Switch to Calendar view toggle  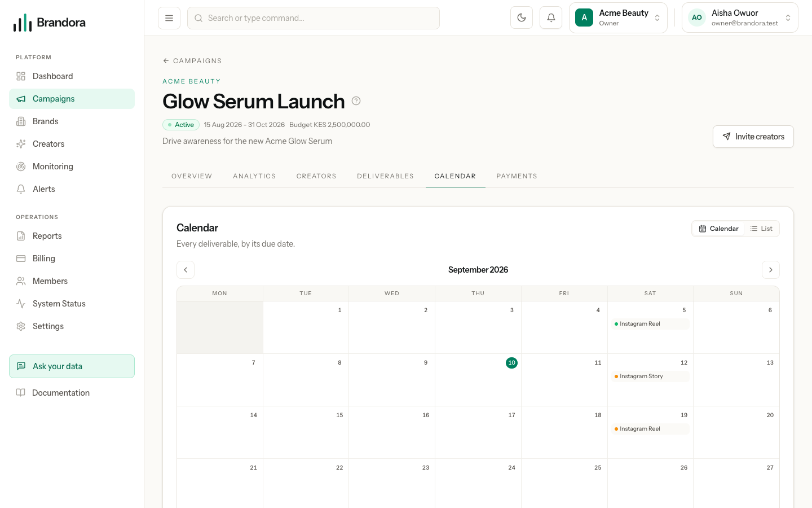[x=718, y=229]
